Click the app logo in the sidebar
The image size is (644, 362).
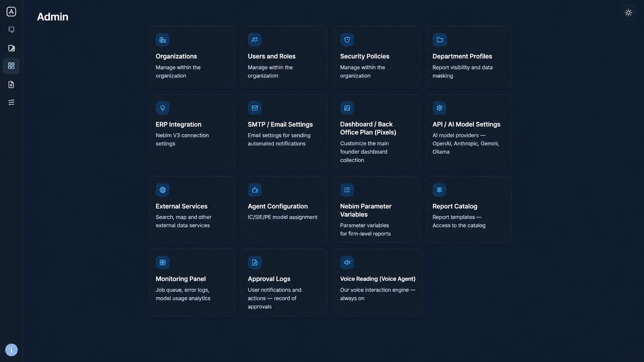(11, 12)
